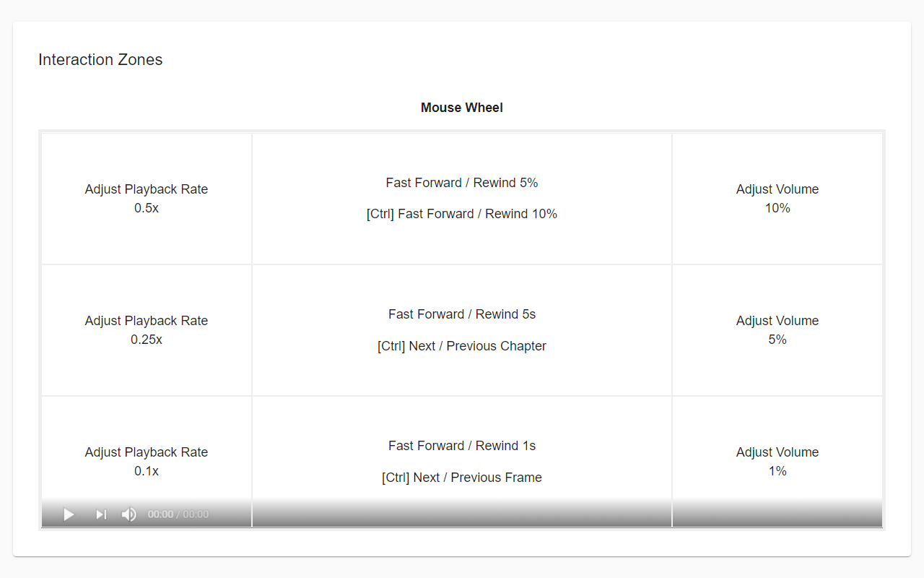
Task: Click the control bar under the center column
Action: pos(462,513)
